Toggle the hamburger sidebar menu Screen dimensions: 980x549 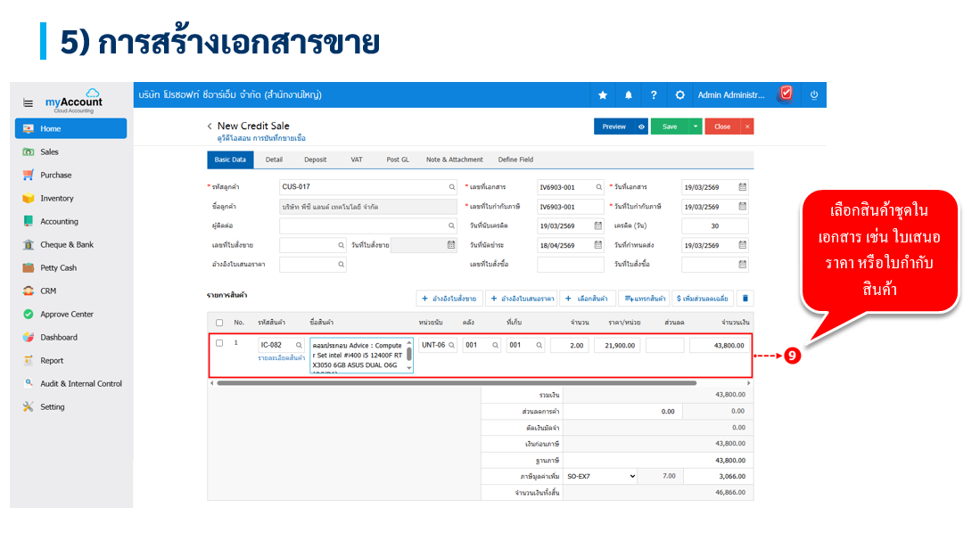tap(28, 103)
